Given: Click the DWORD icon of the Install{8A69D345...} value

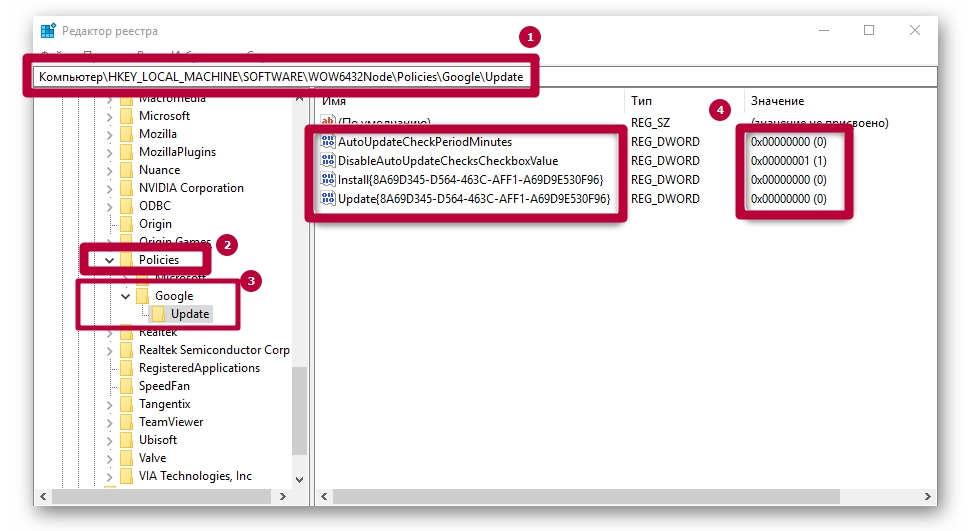Looking at the screenshot, I should 328,180.
